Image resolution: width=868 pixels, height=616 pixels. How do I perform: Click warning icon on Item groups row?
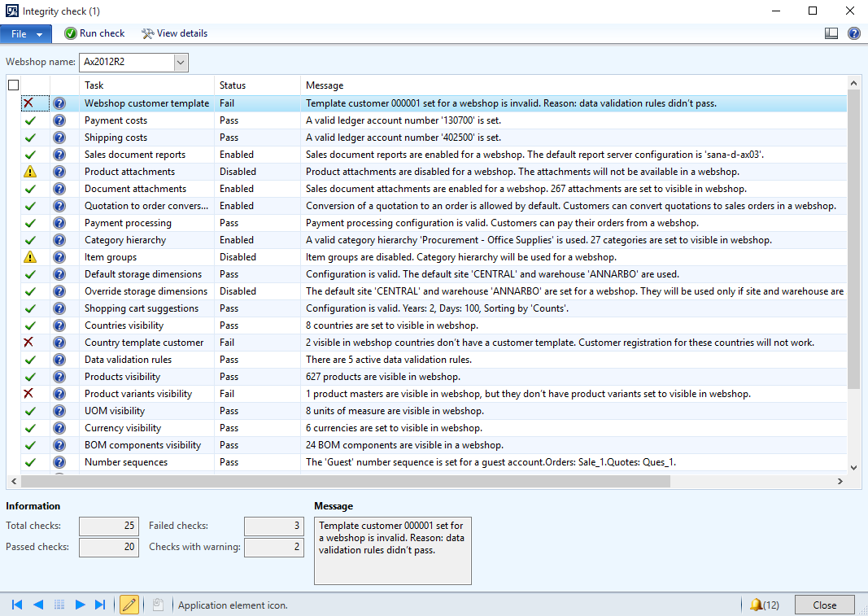tap(30, 257)
